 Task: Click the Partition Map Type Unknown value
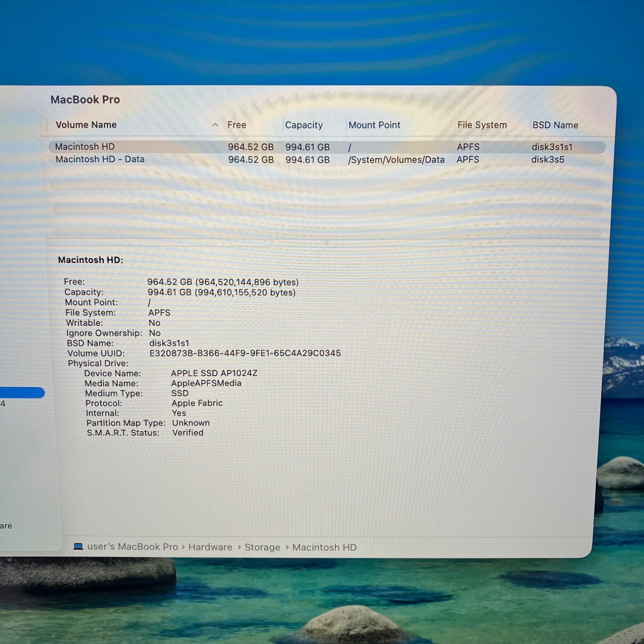tap(191, 423)
